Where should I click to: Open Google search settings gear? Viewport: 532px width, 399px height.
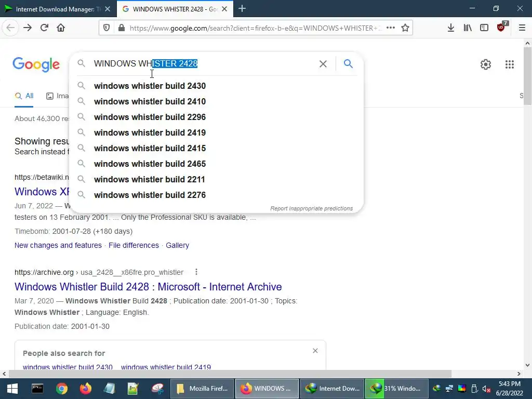[x=486, y=64]
